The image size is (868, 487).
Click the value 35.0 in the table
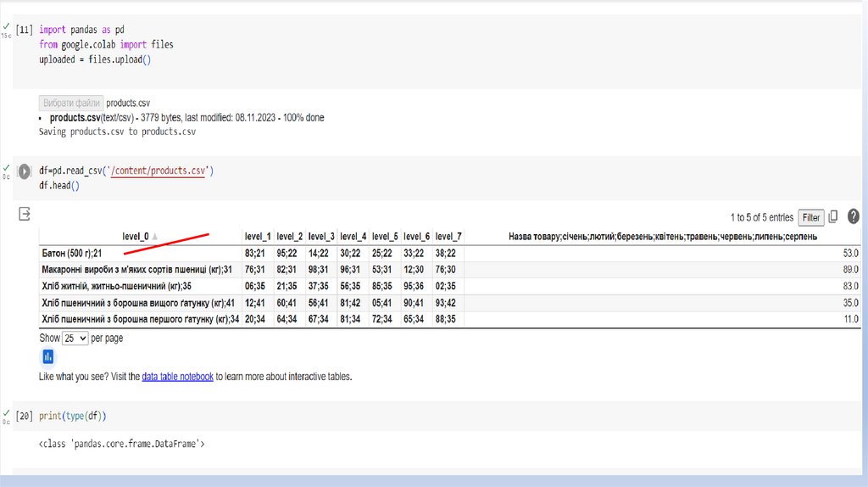tap(850, 303)
